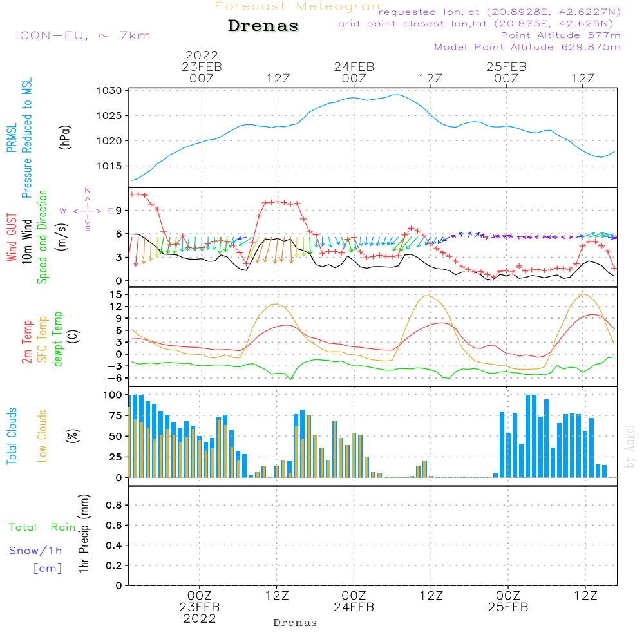Click the '00Z 25FEB' label on bottom axis

[508, 601]
